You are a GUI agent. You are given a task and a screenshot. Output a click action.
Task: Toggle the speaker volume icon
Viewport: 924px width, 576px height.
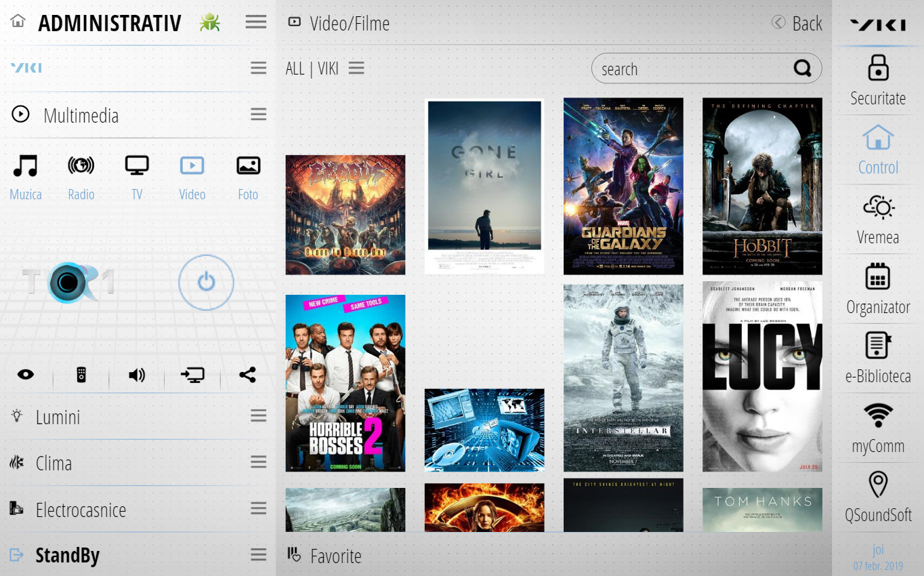tap(136, 375)
